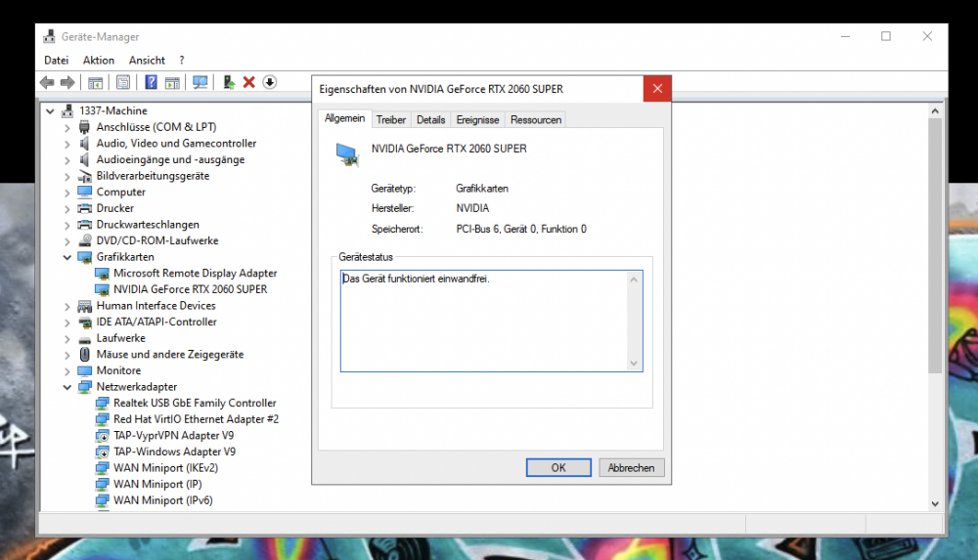
Task: Click the 1337-Machine computer icon
Action: coord(67,111)
